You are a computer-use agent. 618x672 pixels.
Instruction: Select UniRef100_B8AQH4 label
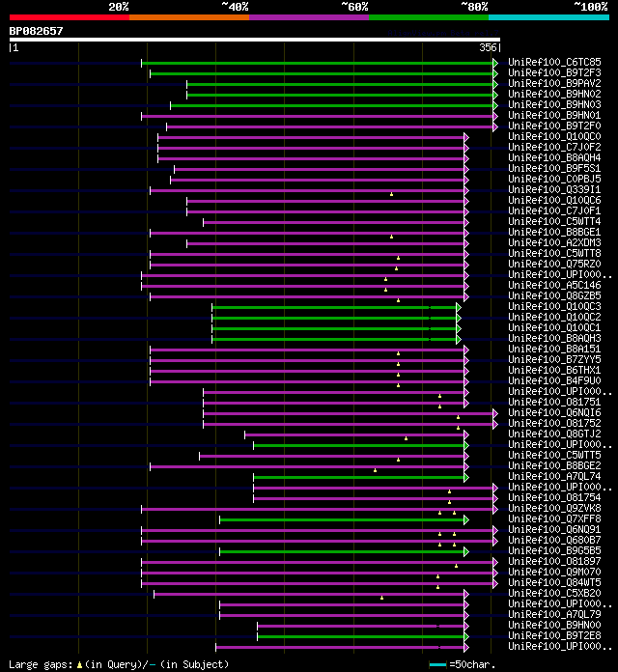554,157
